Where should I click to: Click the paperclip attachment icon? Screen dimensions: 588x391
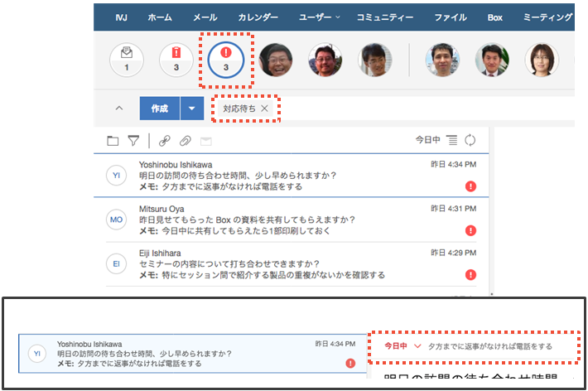pos(186,140)
